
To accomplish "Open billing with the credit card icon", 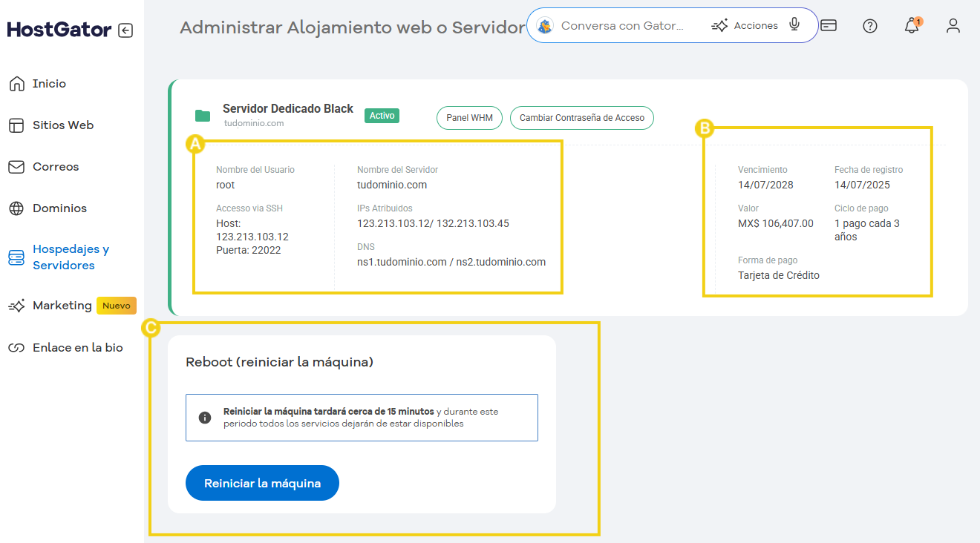I will click(829, 24).
